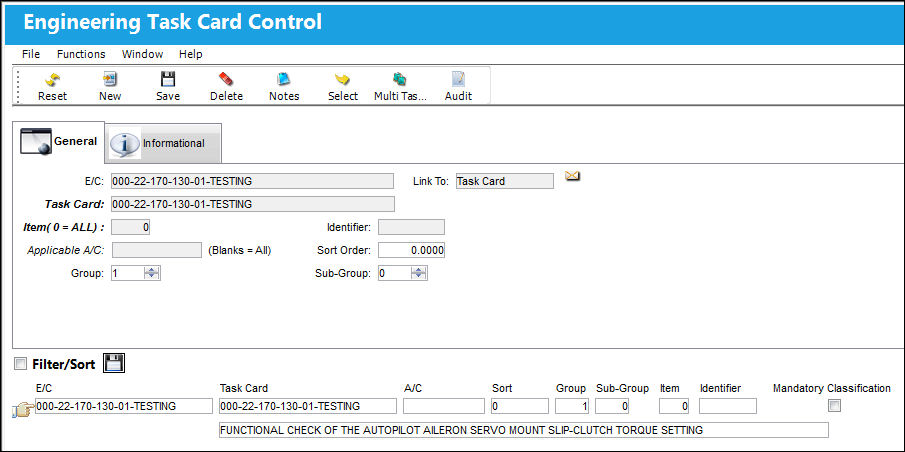Open the Functions menu
This screenshot has height=452, width=905.
tap(81, 54)
